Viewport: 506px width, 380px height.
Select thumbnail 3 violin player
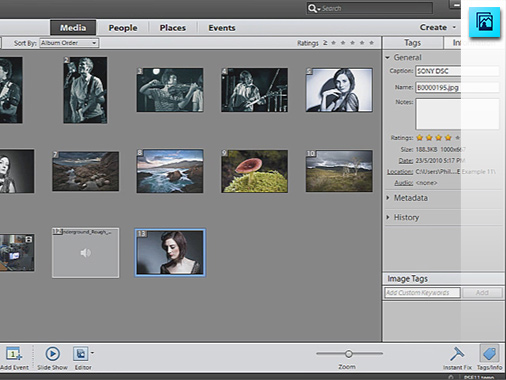pos(170,90)
